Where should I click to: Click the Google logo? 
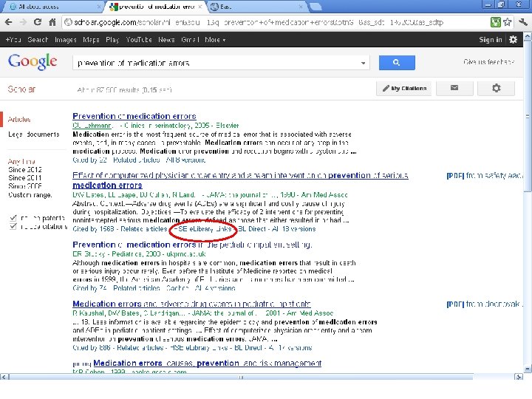click(33, 62)
